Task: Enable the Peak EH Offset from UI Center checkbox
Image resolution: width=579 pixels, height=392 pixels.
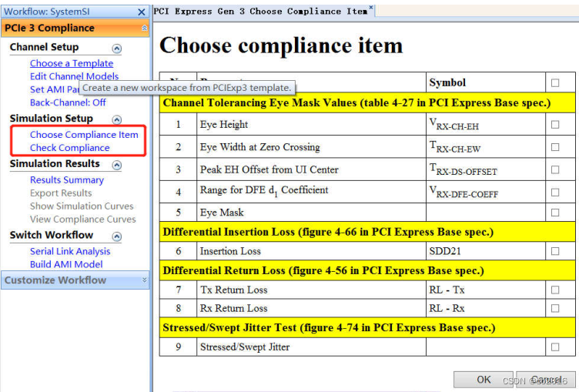Action: tap(555, 169)
